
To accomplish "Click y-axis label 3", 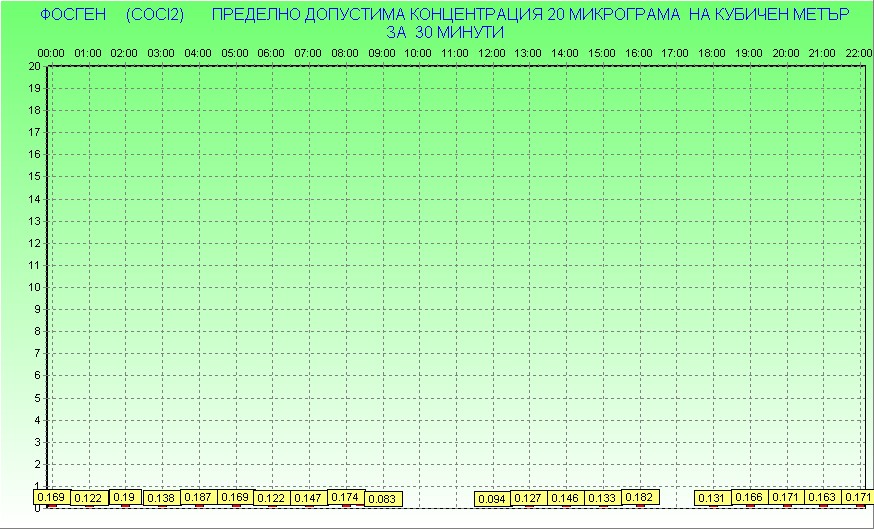I will [x=37, y=442].
